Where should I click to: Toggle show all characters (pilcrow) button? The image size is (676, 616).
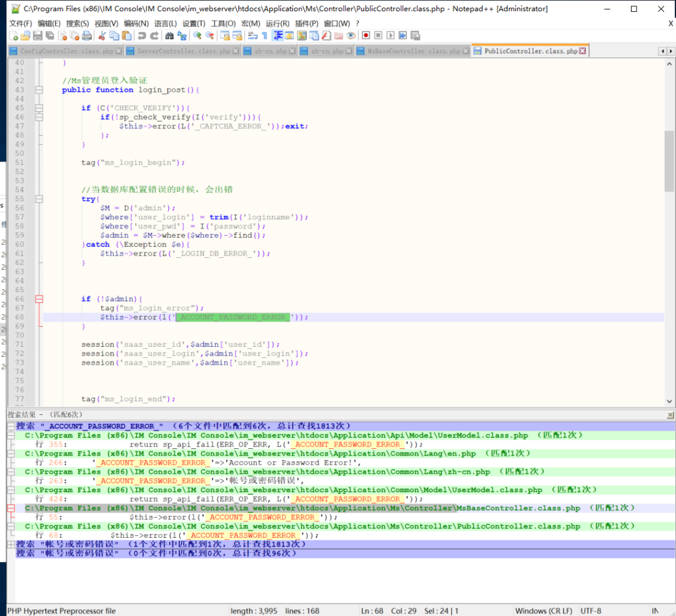tap(265, 36)
